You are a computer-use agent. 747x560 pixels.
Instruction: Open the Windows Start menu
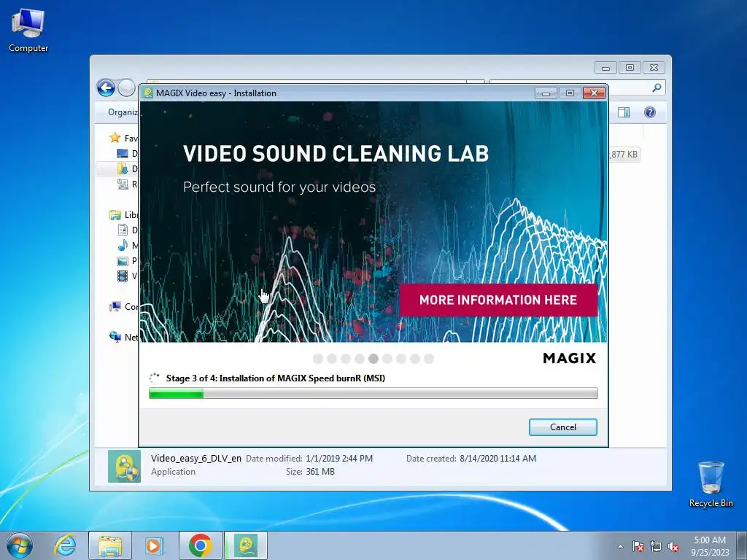pos(20,545)
